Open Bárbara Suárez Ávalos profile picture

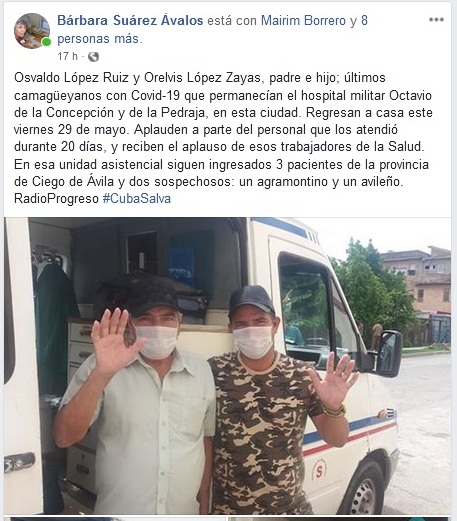coord(32,31)
